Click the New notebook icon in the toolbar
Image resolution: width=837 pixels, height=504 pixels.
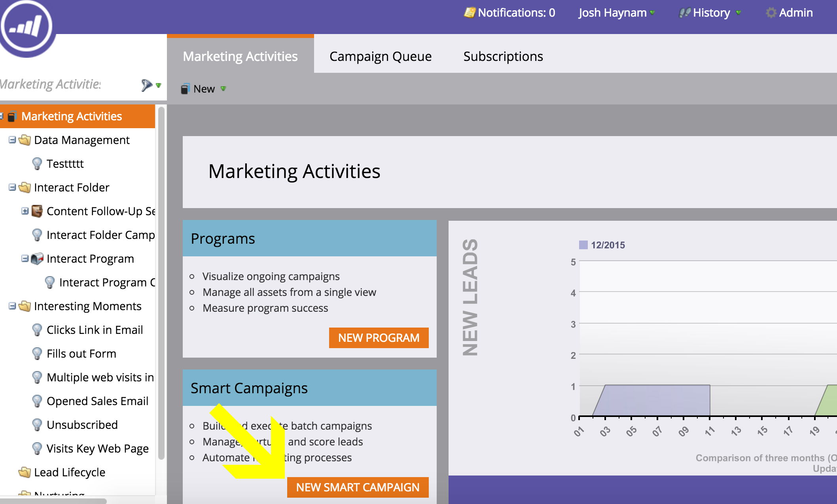click(x=185, y=88)
